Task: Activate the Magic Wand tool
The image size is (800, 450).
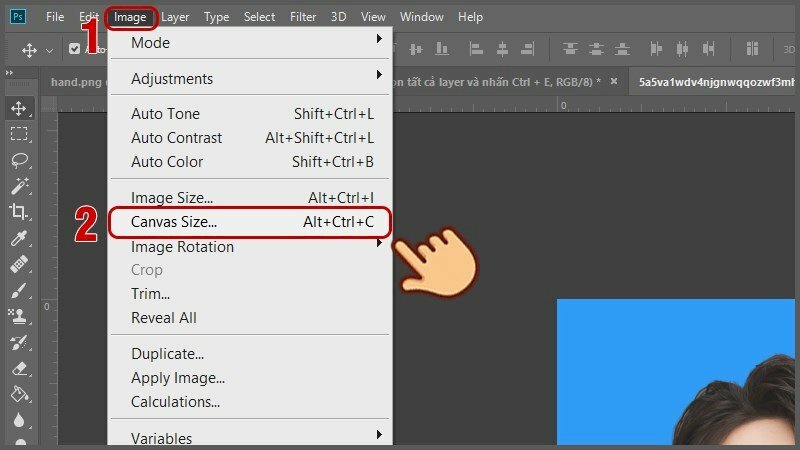Action: pyautogui.click(x=18, y=186)
